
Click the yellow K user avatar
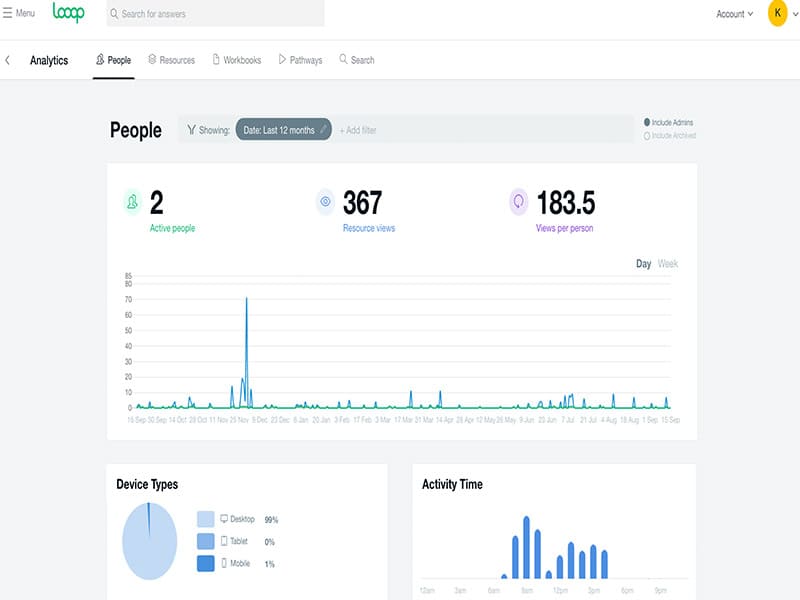click(777, 14)
